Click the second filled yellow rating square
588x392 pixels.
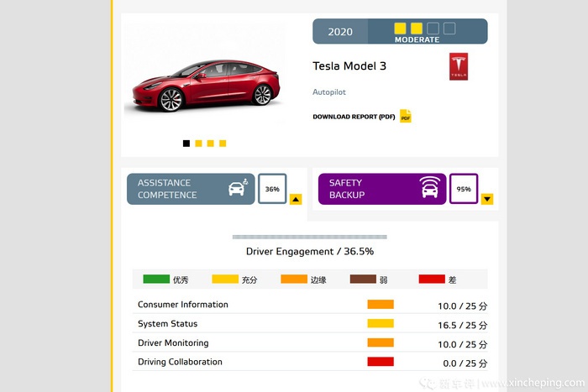click(417, 29)
